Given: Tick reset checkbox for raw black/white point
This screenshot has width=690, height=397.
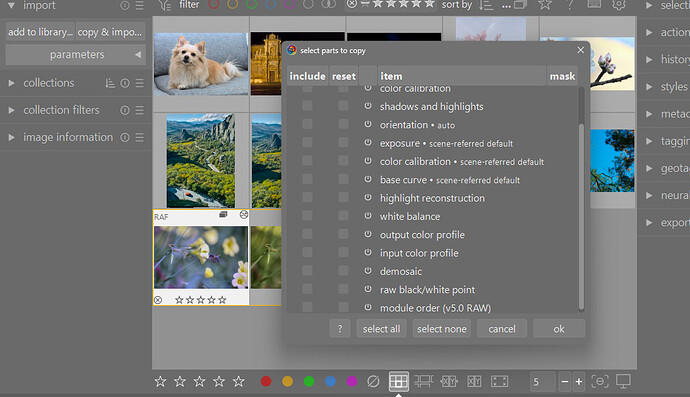Looking at the screenshot, I should tap(343, 289).
